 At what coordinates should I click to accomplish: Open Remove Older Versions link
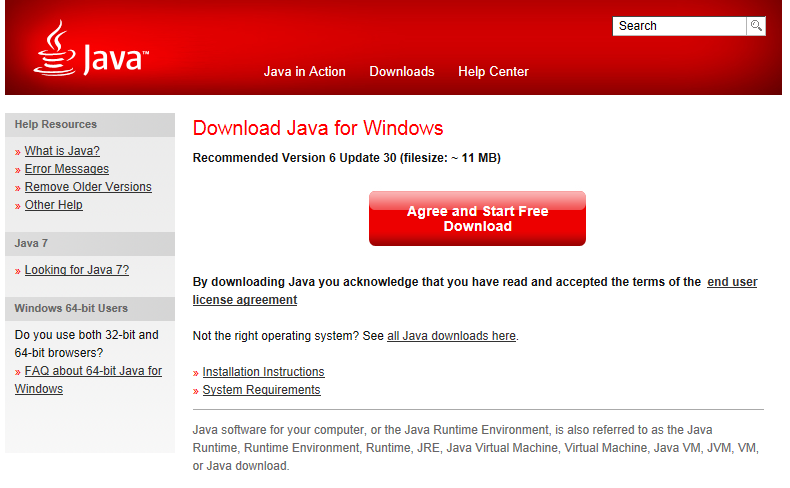click(88, 187)
